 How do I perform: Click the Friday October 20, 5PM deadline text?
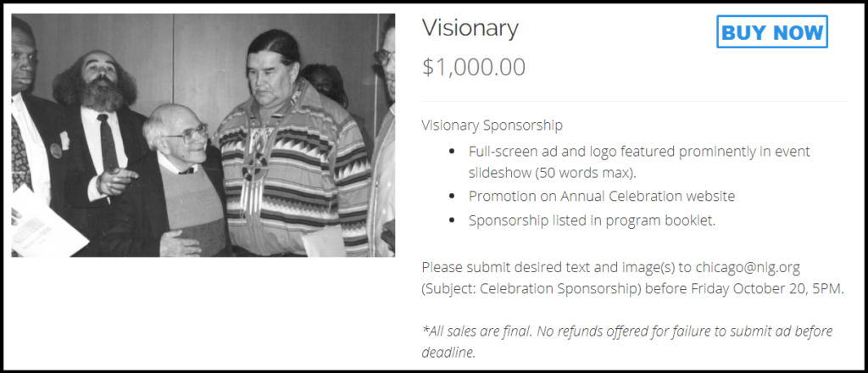[769, 289]
